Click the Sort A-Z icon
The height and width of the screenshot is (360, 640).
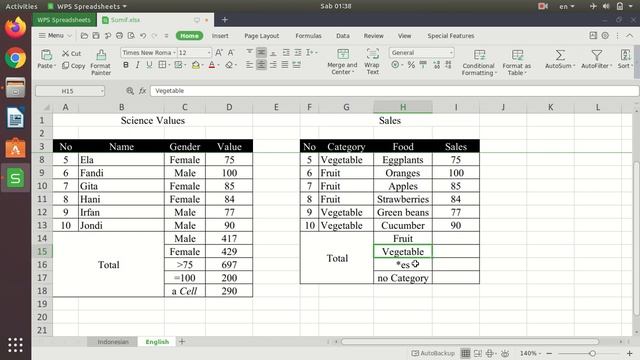pyautogui.click(x=625, y=55)
